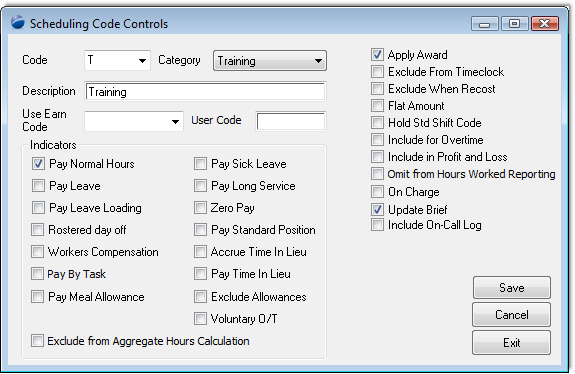Check Exclude from Aggregate Hours Calculation
The image size is (575, 374).
coord(37,340)
